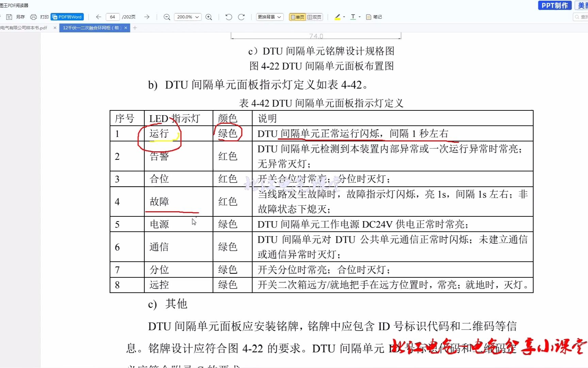The image size is (588, 368).
Task: Select the text underline tool
Action: pos(353,17)
